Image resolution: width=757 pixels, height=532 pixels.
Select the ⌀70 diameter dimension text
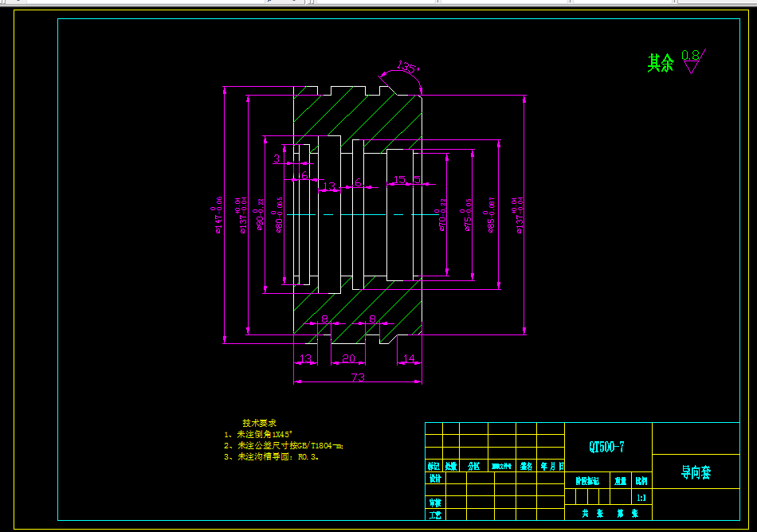click(x=441, y=215)
